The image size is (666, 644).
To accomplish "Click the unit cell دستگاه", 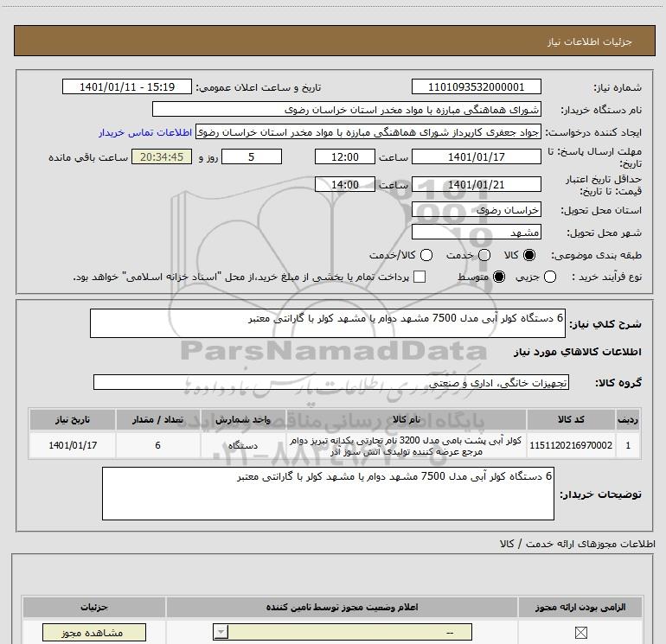I will (x=243, y=445).
